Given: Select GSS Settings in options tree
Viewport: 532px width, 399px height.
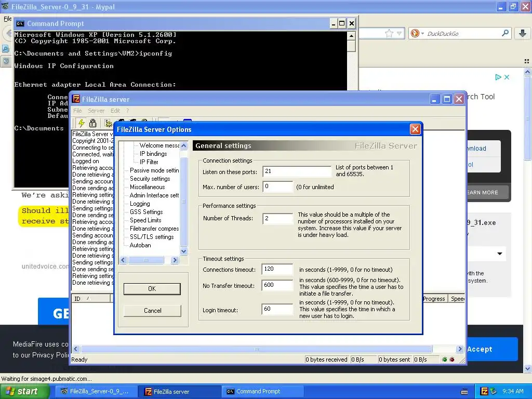Looking at the screenshot, I should click(146, 212).
